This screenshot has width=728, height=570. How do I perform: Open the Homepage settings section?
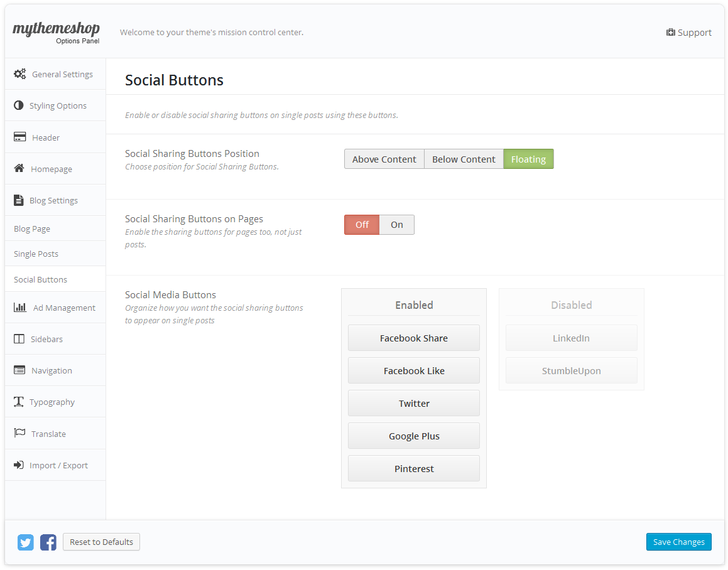point(52,169)
